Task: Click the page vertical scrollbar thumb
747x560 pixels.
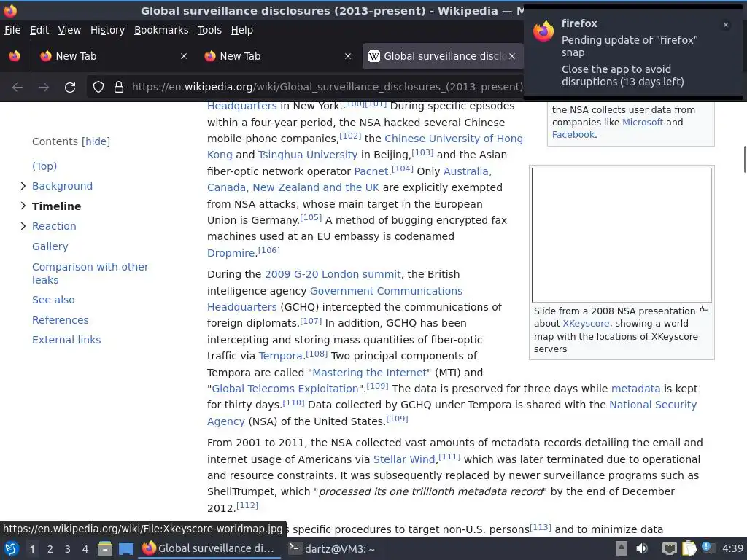Action: [x=744, y=160]
